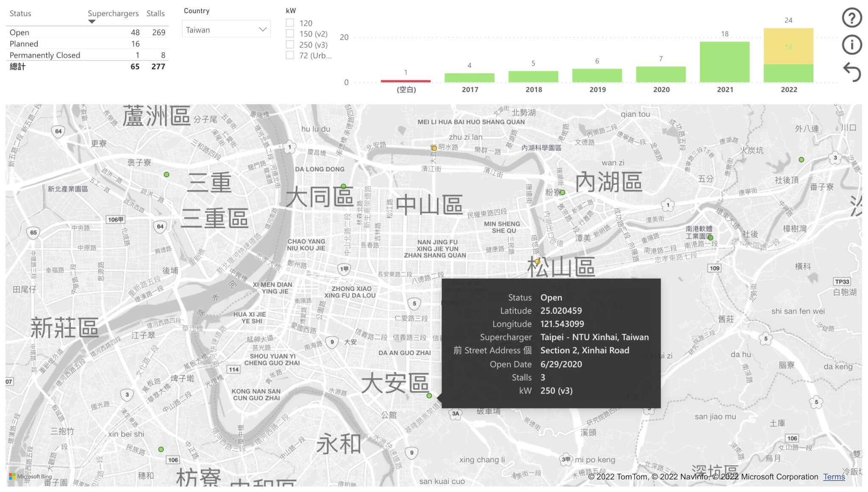Open the help question mark icon
868x492 pixels.
(x=851, y=18)
